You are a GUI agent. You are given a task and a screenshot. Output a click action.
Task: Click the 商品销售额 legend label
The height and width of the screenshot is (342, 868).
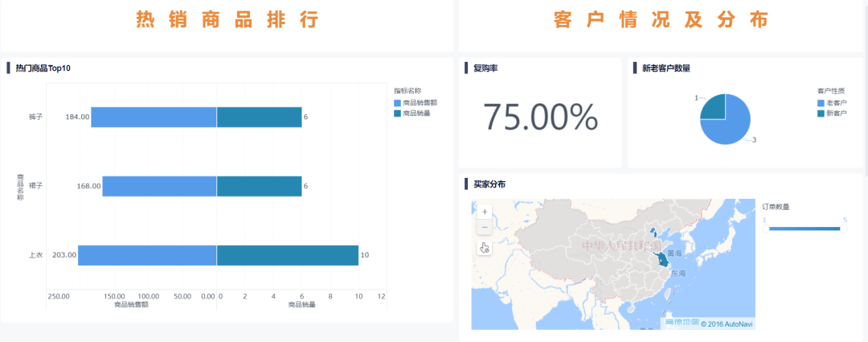point(420,103)
